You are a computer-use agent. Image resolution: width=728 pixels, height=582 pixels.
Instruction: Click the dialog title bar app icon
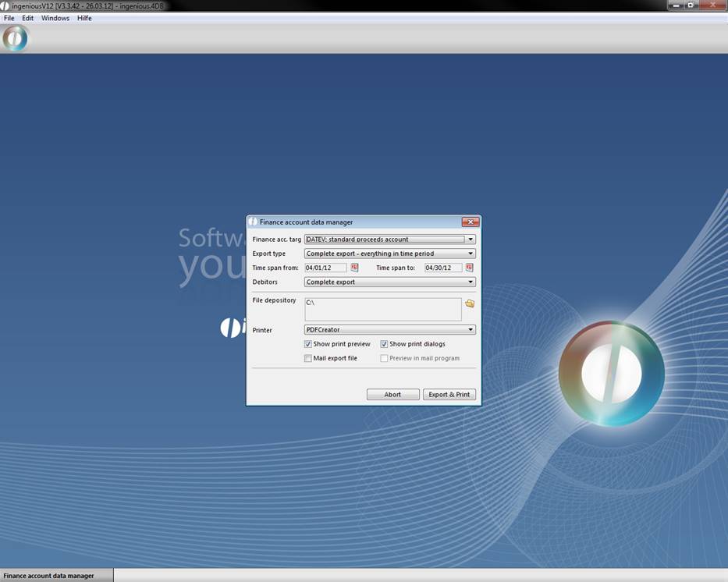[x=253, y=222]
